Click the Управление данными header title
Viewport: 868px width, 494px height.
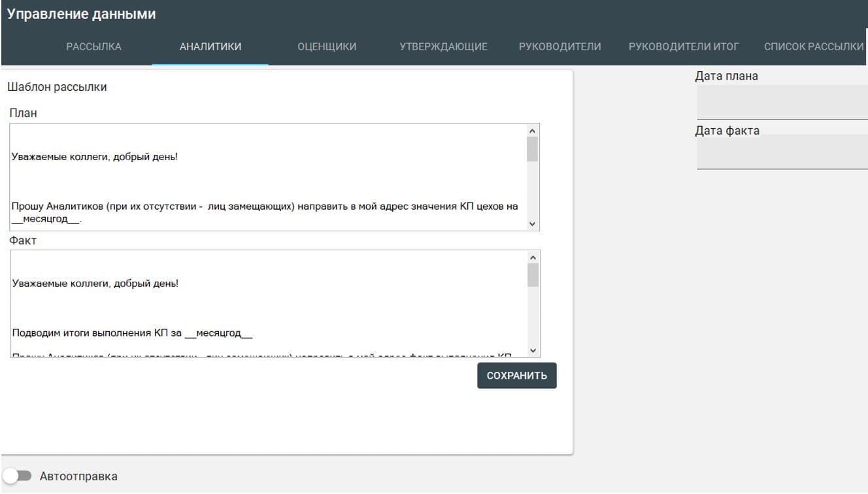(x=82, y=14)
